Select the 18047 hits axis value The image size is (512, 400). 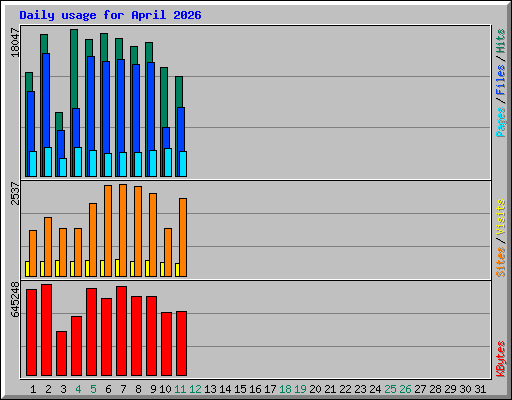[15, 42]
